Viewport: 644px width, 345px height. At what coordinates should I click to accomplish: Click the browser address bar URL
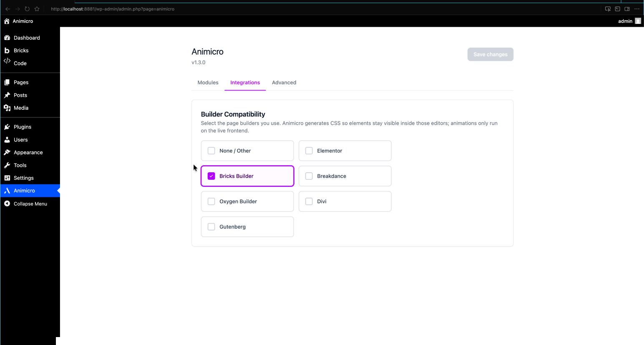[113, 9]
